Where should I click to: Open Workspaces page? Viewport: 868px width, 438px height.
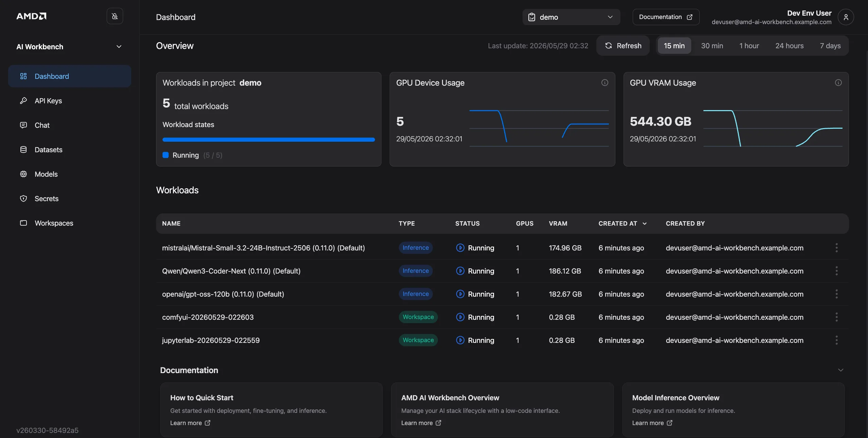[70, 223]
